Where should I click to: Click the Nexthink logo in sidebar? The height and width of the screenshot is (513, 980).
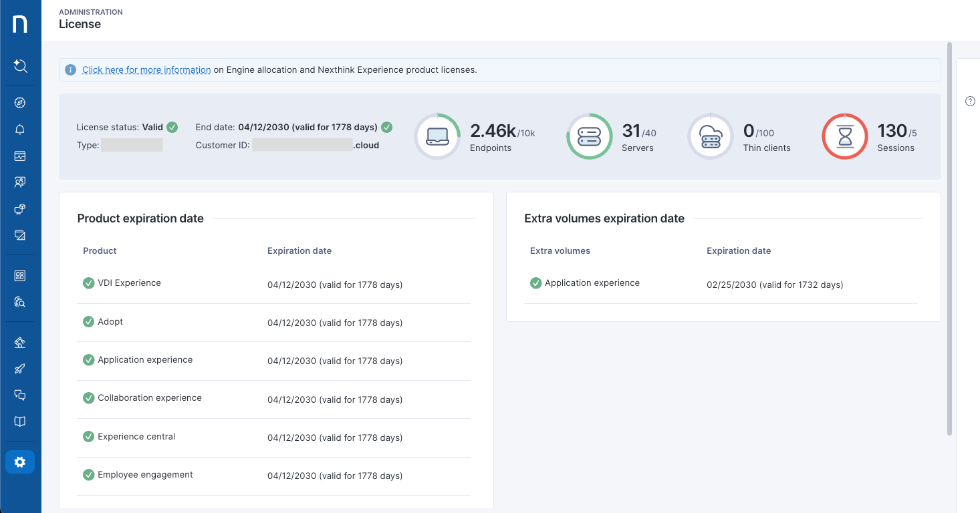click(x=20, y=24)
